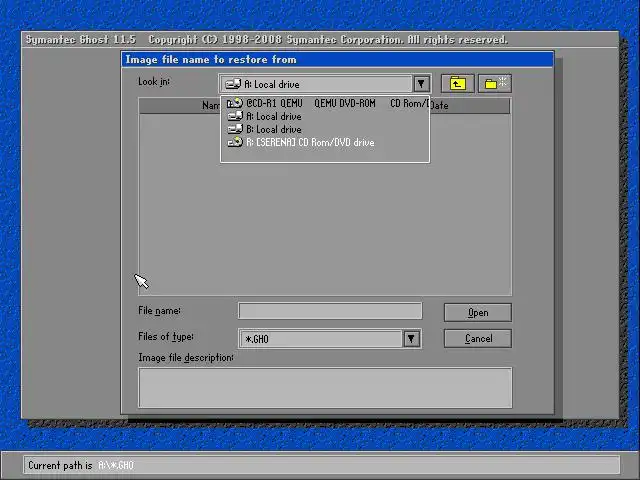Click the *.GHO file type combo box

[330, 338]
